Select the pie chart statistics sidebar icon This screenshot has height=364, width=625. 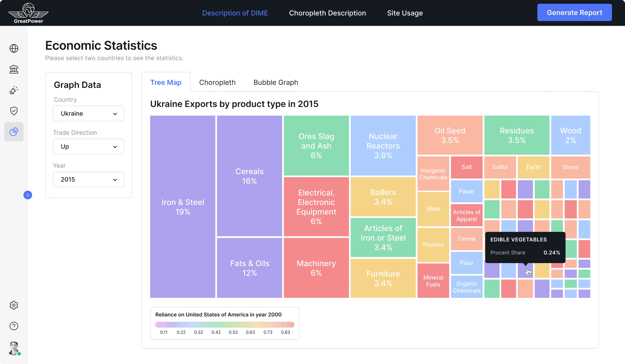(14, 132)
